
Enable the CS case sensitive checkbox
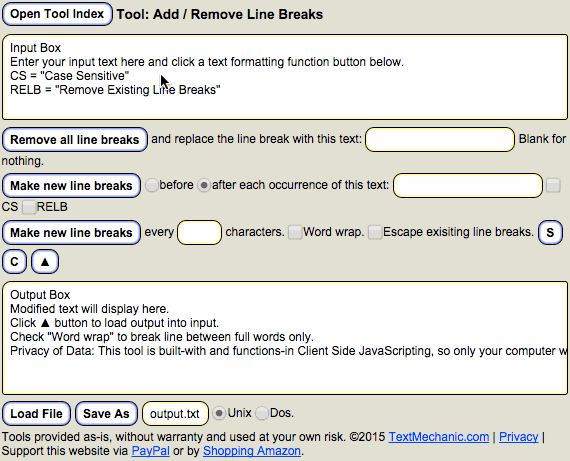click(553, 185)
